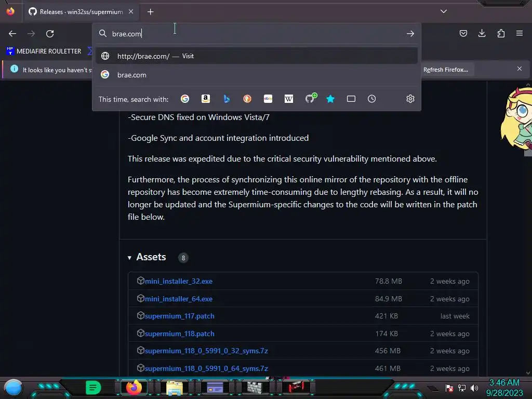The width and height of the screenshot is (532, 399).
Task: Open search settings gear icon
Action: (410, 99)
